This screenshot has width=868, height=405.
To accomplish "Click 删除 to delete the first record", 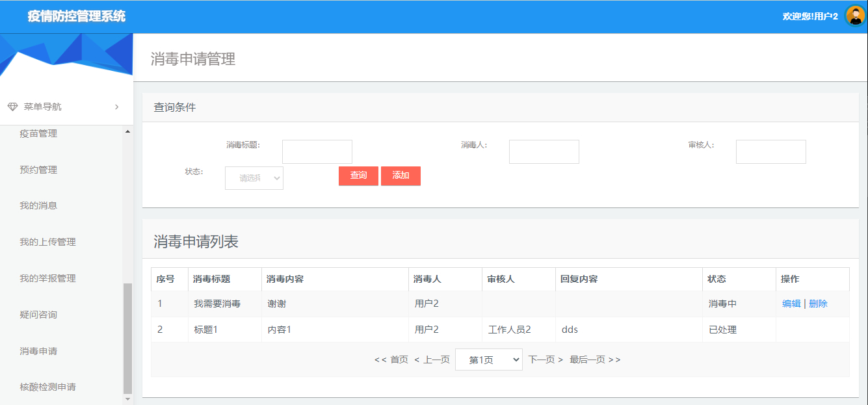I will [x=819, y=303].
